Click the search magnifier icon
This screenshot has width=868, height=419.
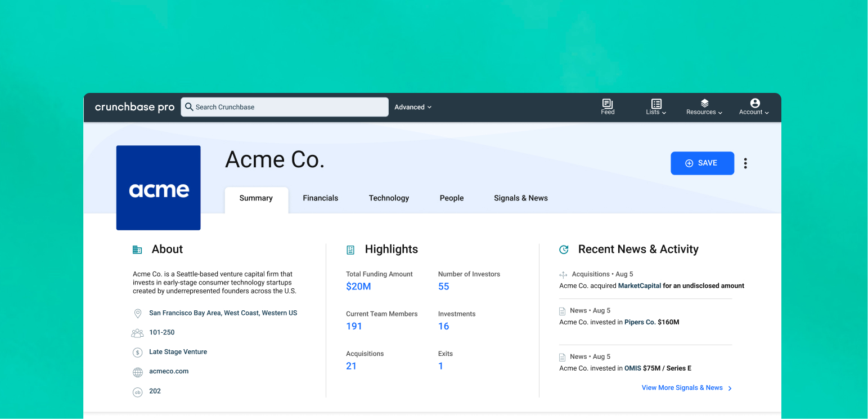click(x=189, y=107)
